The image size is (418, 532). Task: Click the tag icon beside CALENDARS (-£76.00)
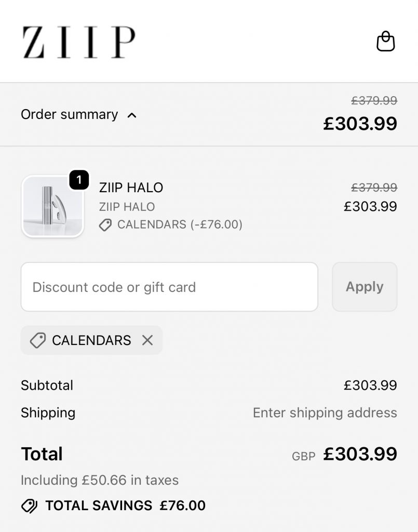pos(105,225)
